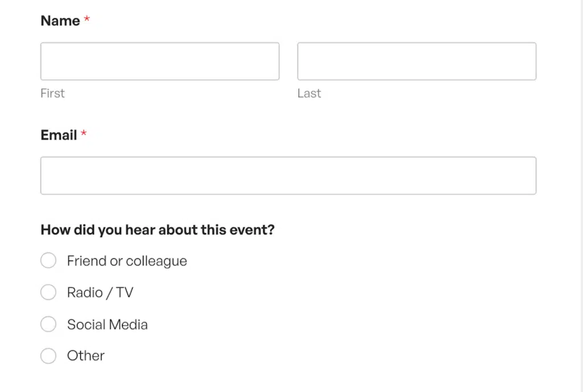Click the 'How did you hear about this event?' heading
This screenshot has height=392, width=583.
(158, 230)
